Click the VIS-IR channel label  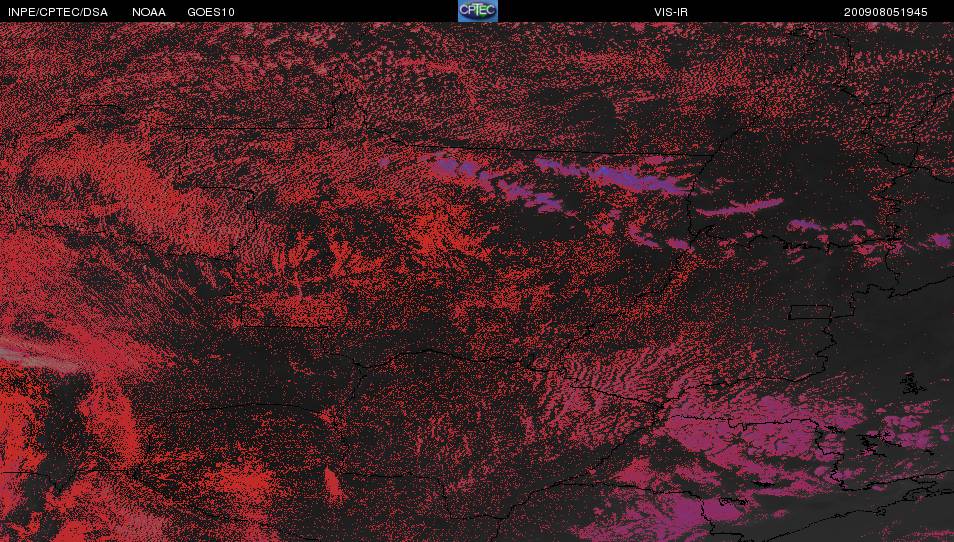[x=670, y=12]
